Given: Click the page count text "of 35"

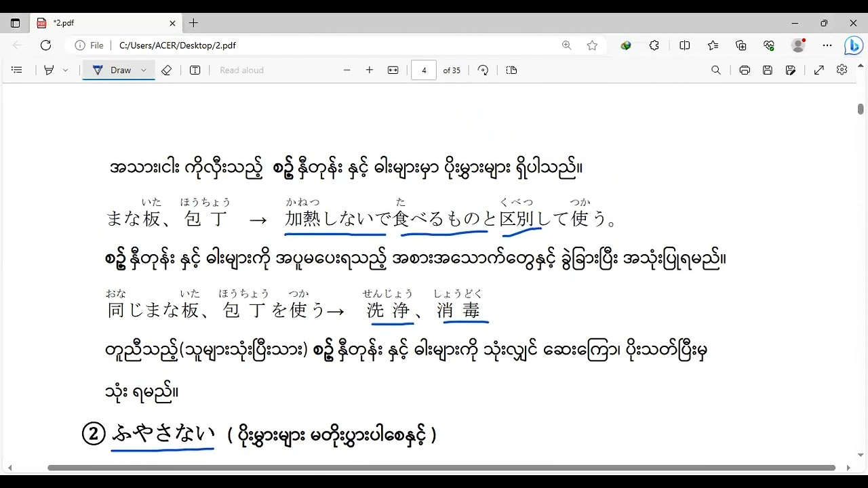Looking at the screenshot, I should tap(452, 70).
